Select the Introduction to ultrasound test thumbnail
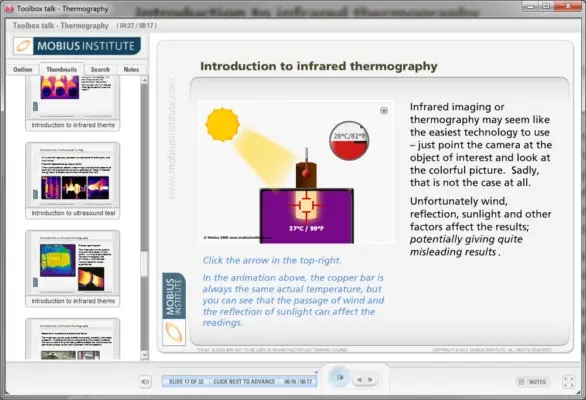This screenshot has height=400, width=586. (73, 180)
